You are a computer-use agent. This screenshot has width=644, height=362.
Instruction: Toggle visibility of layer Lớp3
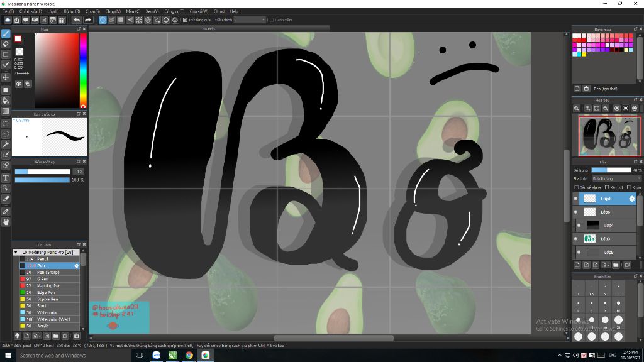click(575, 239)
